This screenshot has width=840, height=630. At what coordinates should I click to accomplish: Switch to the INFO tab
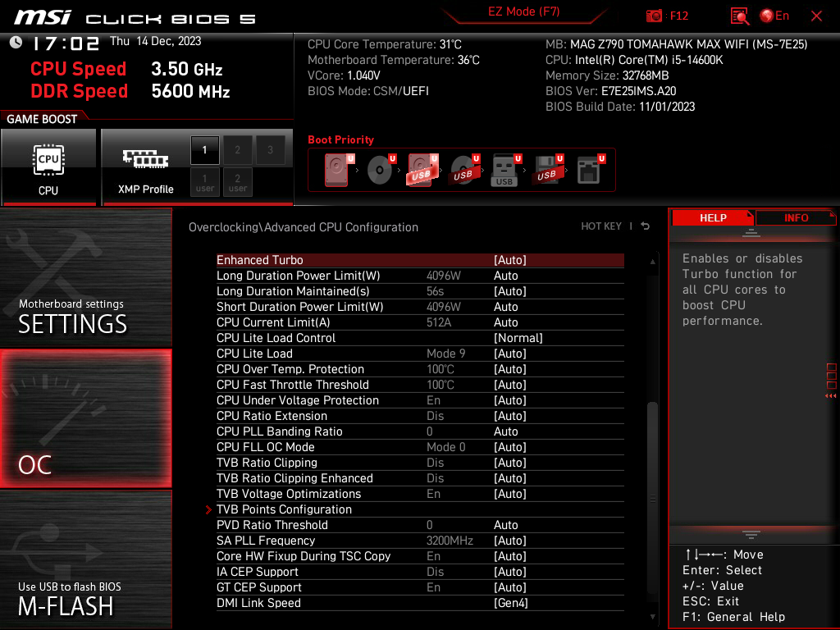796,218
